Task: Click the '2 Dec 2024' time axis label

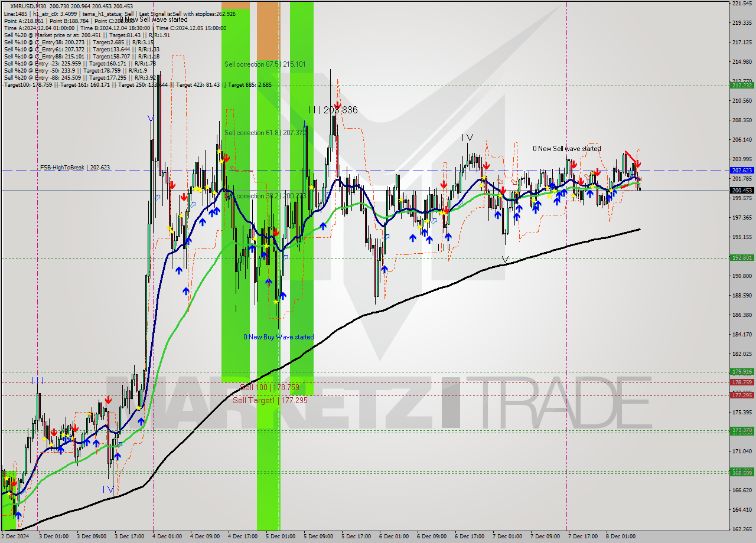Action: click(15, 537)
